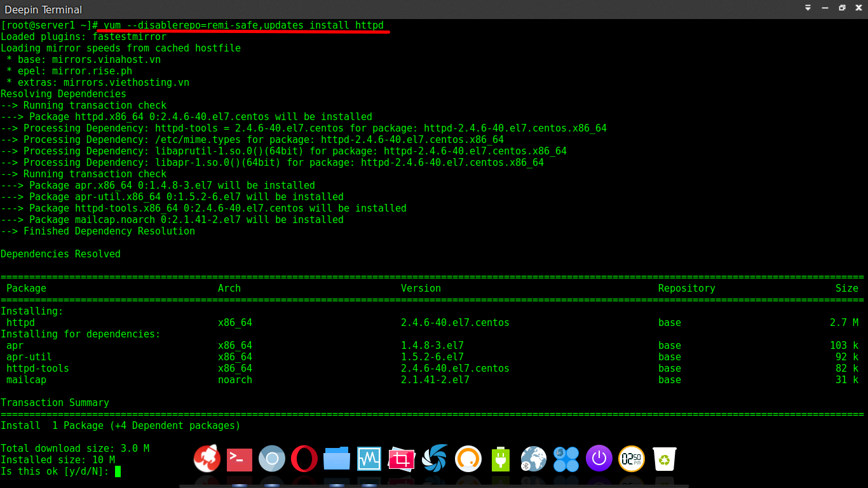Click version '1.5.2-6.el7' in table
Image resolution: width=868 pixels, height=488 pixels.
(x=432, y=357)
